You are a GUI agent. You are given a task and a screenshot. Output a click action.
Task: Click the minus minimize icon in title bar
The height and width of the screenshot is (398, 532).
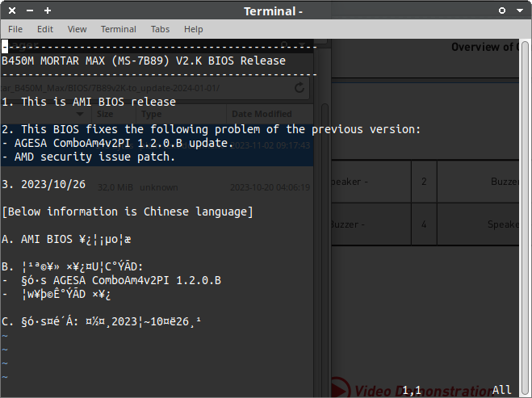pos(29,10)
